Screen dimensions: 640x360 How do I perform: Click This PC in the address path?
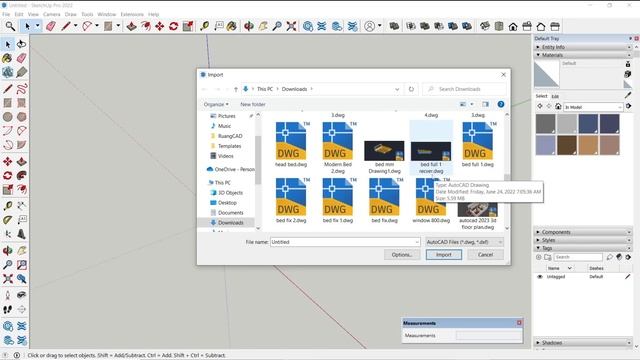[265, 89]
